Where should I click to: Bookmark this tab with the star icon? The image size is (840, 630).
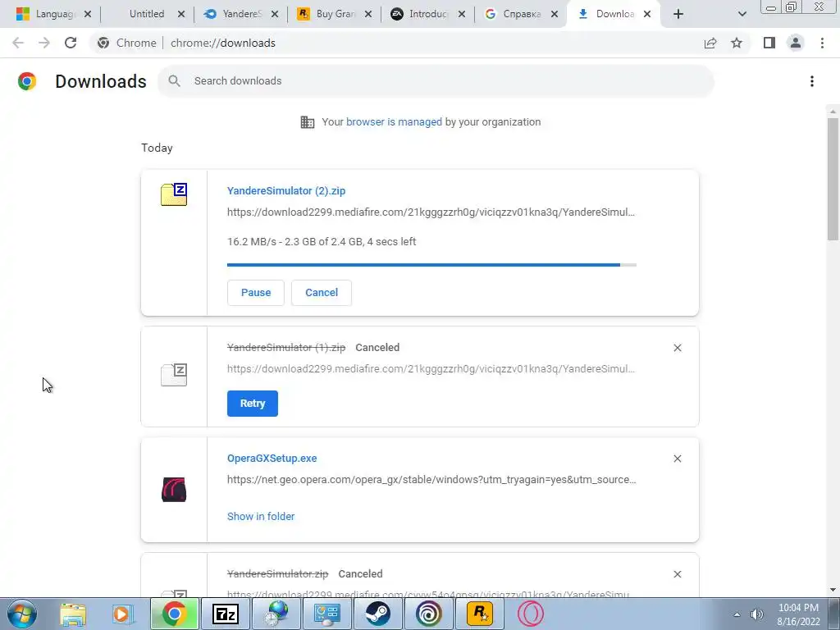[x=737, y=43]
